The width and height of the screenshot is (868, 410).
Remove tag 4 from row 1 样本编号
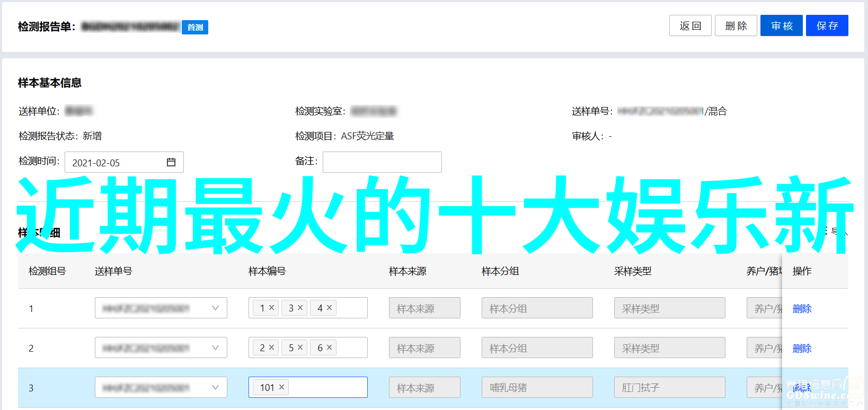[329, 307]
